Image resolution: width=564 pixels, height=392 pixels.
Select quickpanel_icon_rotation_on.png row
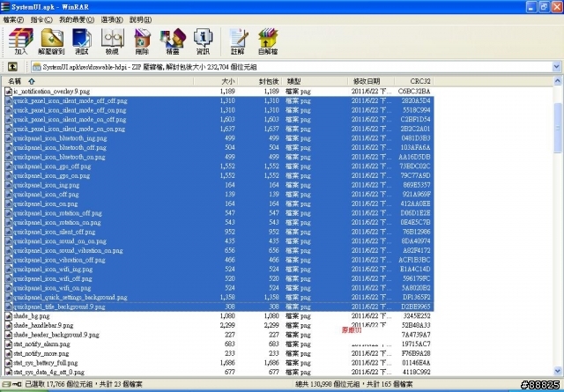click(x=219, y=223)
